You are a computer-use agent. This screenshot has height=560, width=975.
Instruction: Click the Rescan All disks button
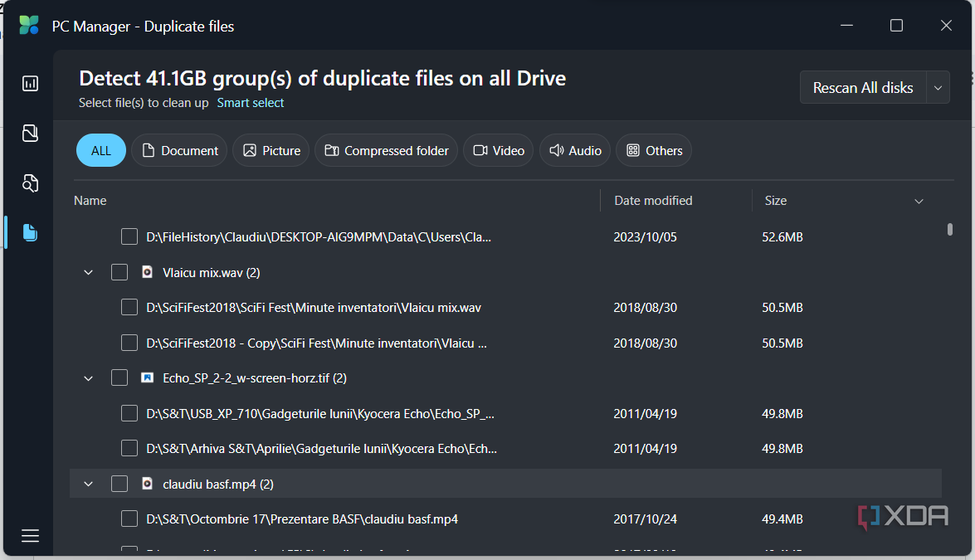(863, 88)
